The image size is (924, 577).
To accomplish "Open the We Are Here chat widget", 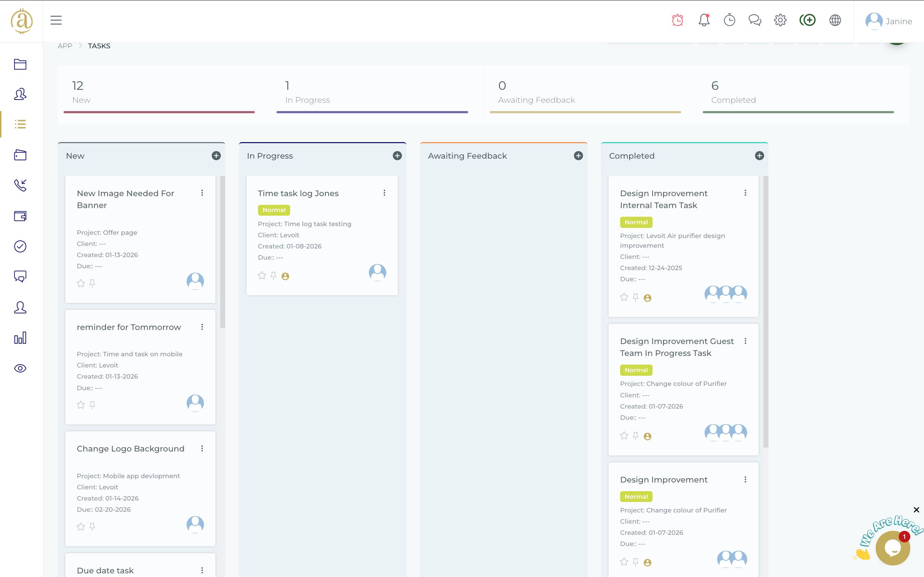I will [x=892, y=548].
